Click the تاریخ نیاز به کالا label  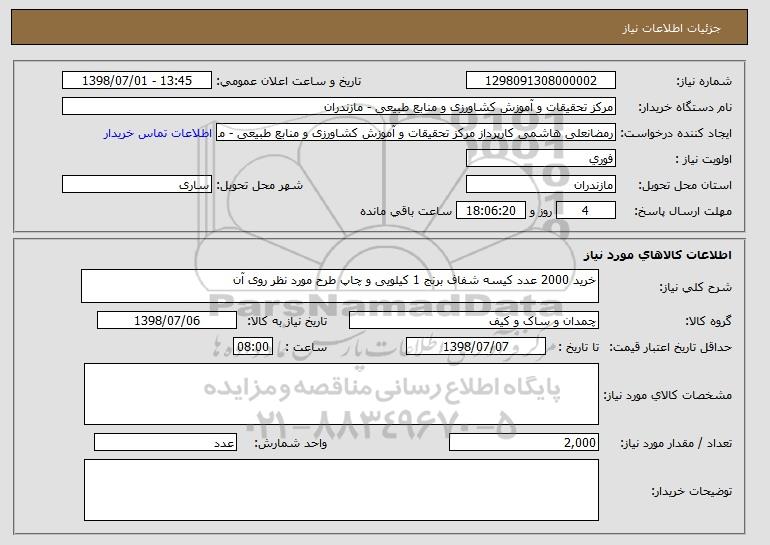click(287, 321)
